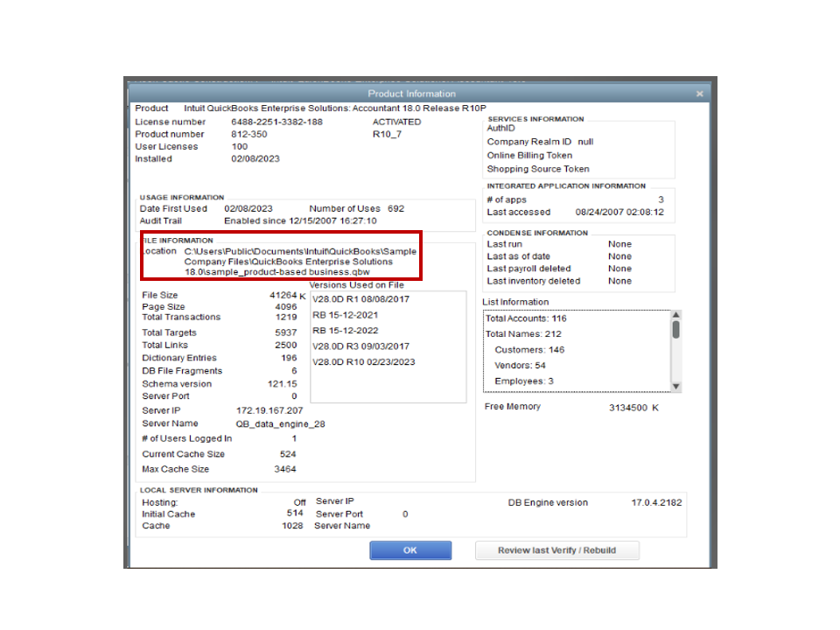Screen dimensions: 840x630
Task: Click the Product name text line
Action: 335,108
